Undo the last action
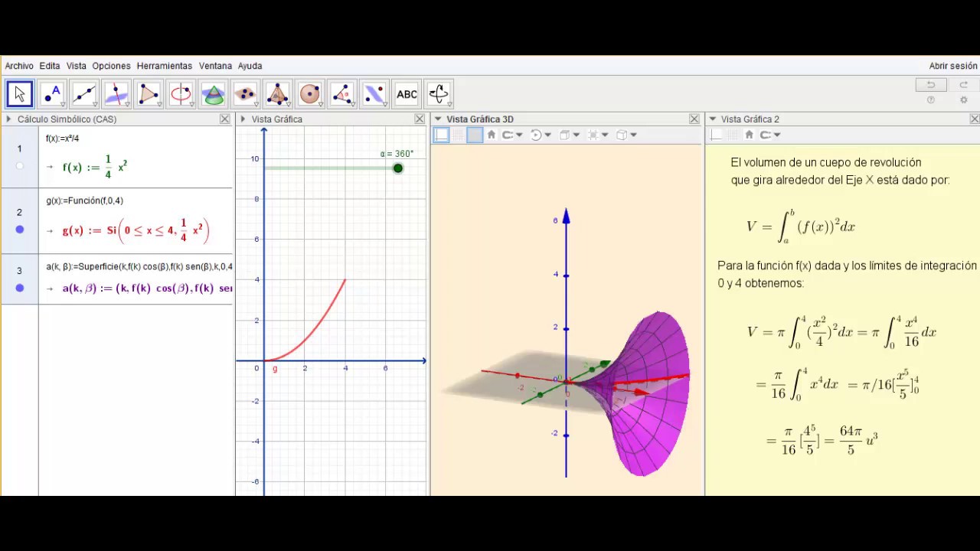Screen dimensions: 980x551 pos(931,85)
